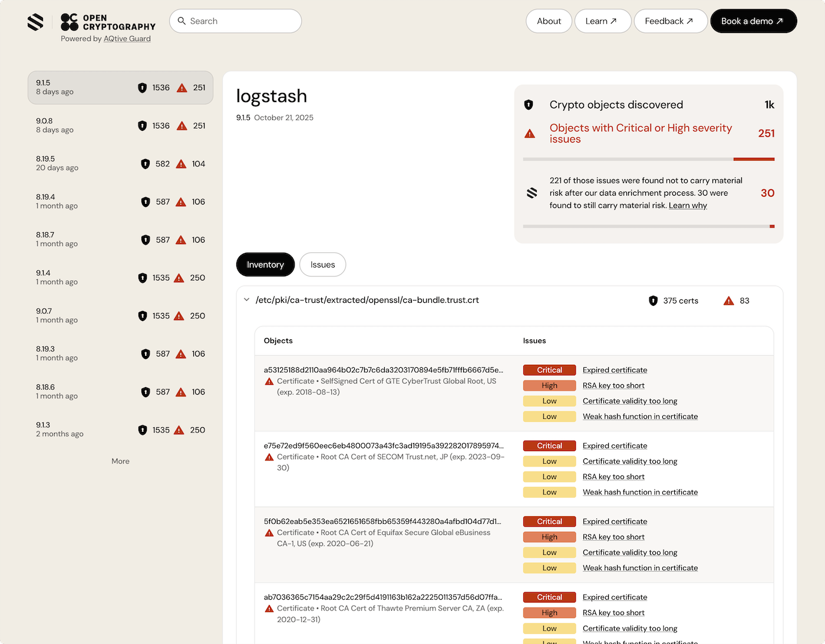825x644 pixels.
Task: Click shield icon in version 8.19.5 row
Action: pos(146,164)
